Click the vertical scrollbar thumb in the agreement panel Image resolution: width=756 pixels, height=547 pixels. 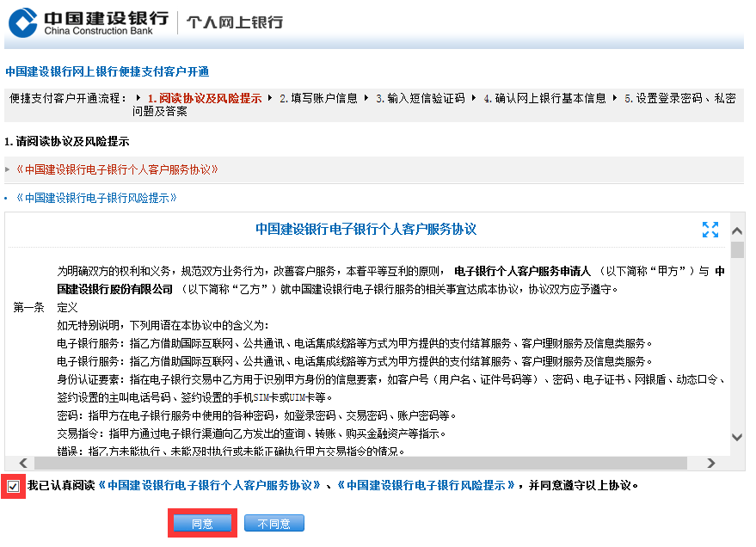point(737,250)
